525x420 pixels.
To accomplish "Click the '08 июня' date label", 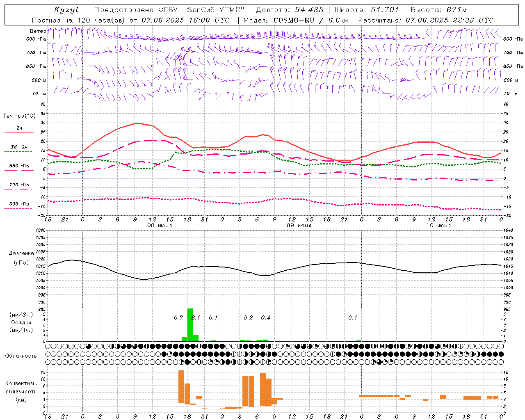I will point(160,226).
